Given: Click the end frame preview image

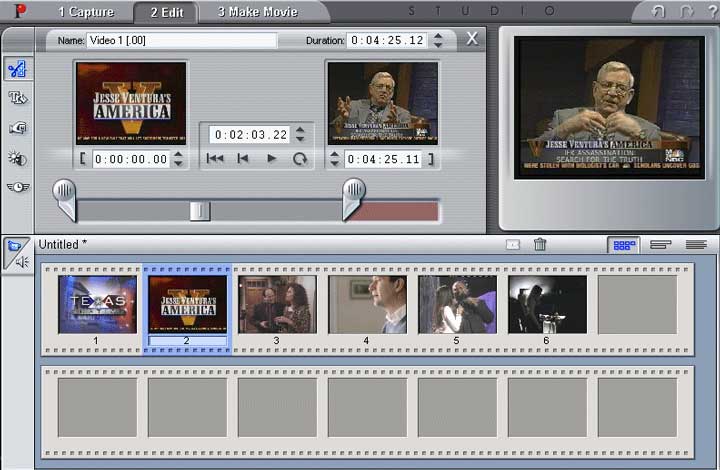Looking at the screenshot, I should click(382, 103).
